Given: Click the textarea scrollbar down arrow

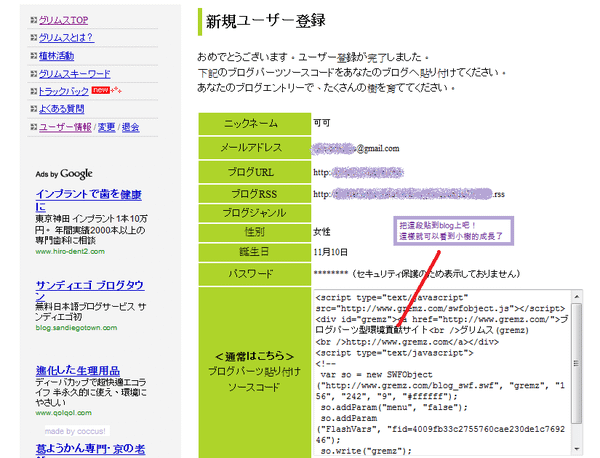Looking at the screenshot, I should (x=577, y=449).
